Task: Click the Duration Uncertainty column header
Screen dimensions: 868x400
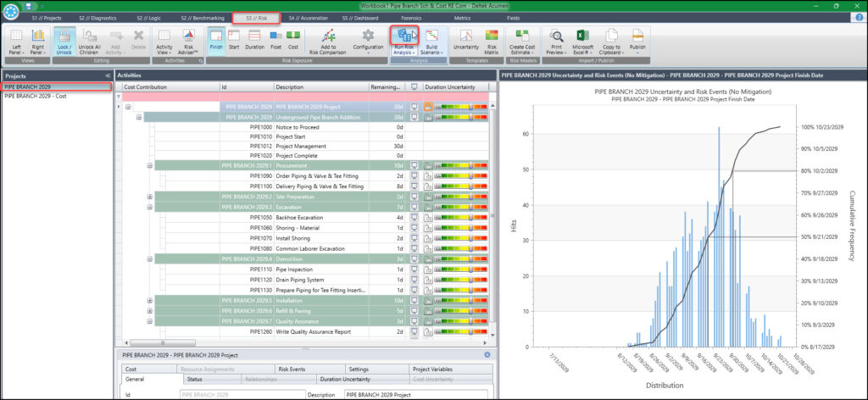Action: (x=455, y=86)
